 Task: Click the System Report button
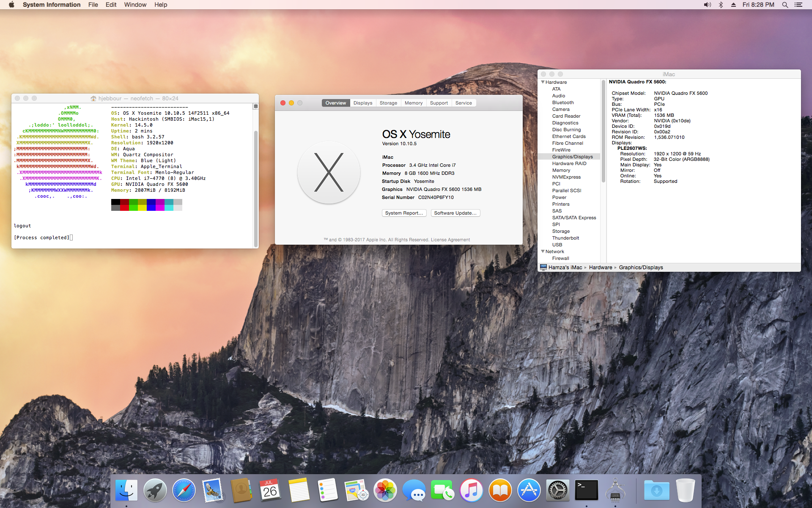click(404, 213)
